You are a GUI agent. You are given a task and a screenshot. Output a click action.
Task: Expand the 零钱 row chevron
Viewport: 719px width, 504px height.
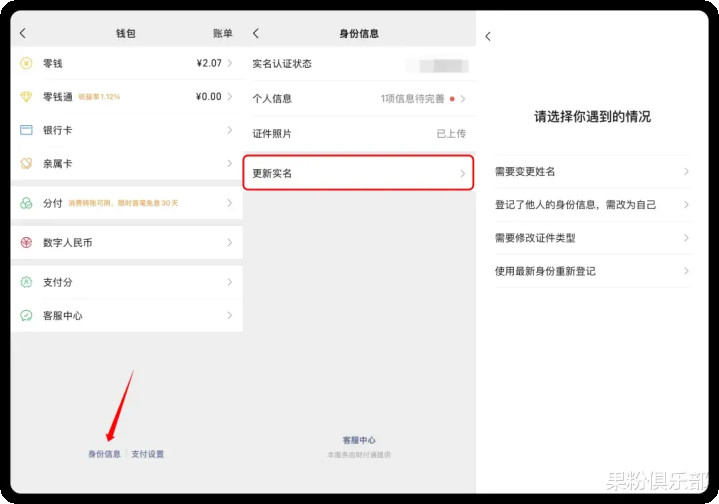click(230, 63)
